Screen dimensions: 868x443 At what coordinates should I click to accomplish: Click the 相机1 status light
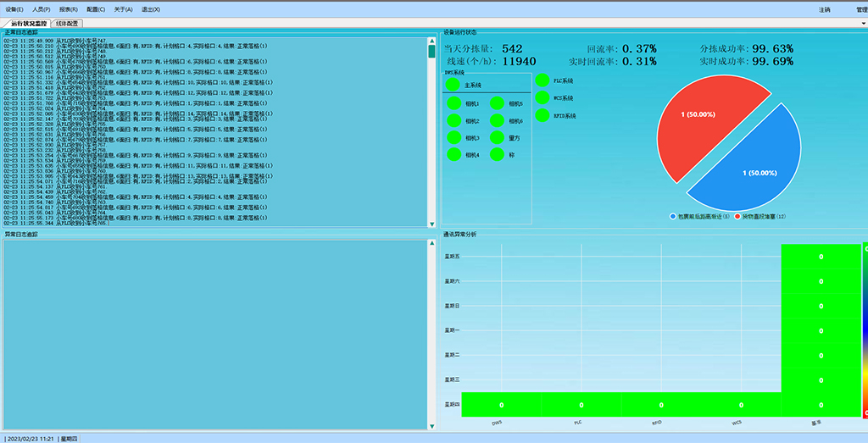(453, 103)
